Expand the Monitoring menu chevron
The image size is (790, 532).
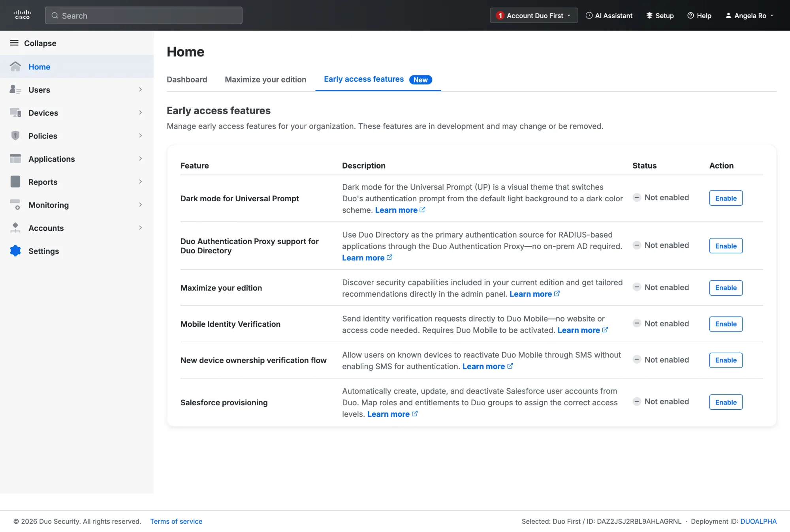point(140,204)
